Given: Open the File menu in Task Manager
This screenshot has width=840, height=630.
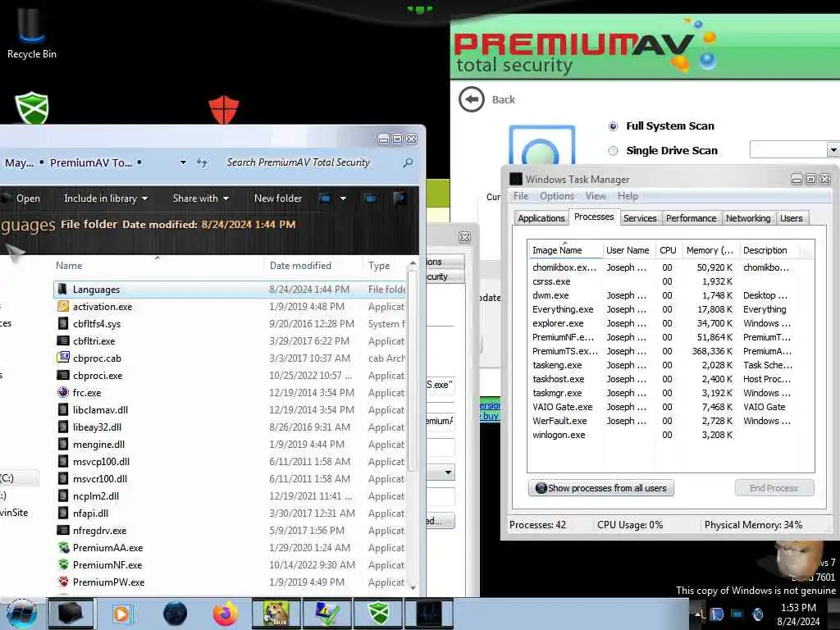Looking at the screenshot, I should pyautogui.click(x=521, y=196).
